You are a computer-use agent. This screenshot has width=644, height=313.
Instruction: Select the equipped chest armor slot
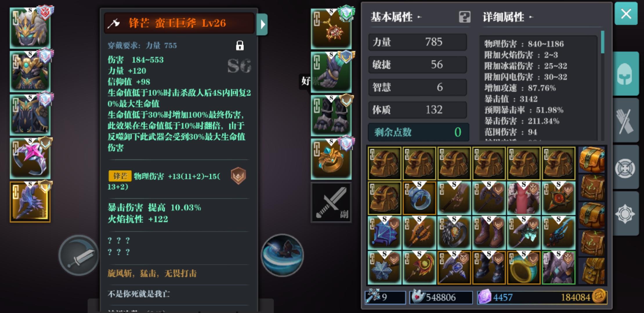pos(30,71)
